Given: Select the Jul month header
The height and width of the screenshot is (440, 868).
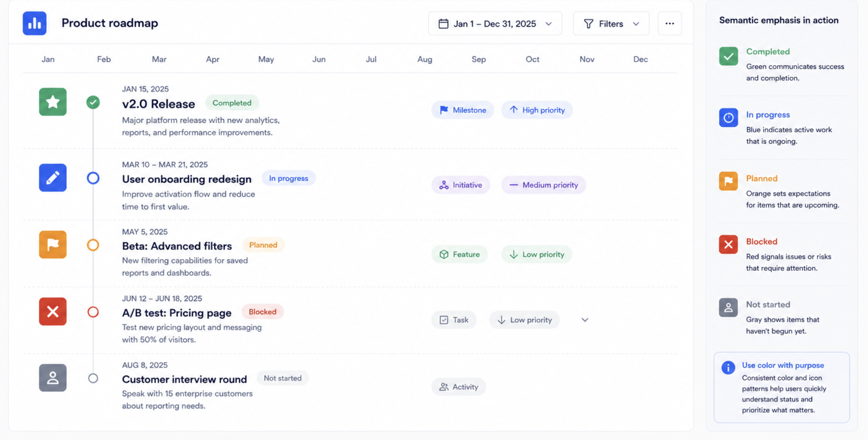Looking at the screenshot, I should [371, 59].
